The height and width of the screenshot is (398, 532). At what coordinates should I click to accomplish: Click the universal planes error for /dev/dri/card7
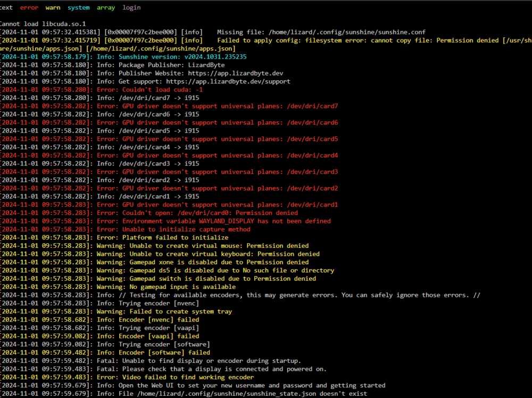pyautogui.click(x=169, y=106)
